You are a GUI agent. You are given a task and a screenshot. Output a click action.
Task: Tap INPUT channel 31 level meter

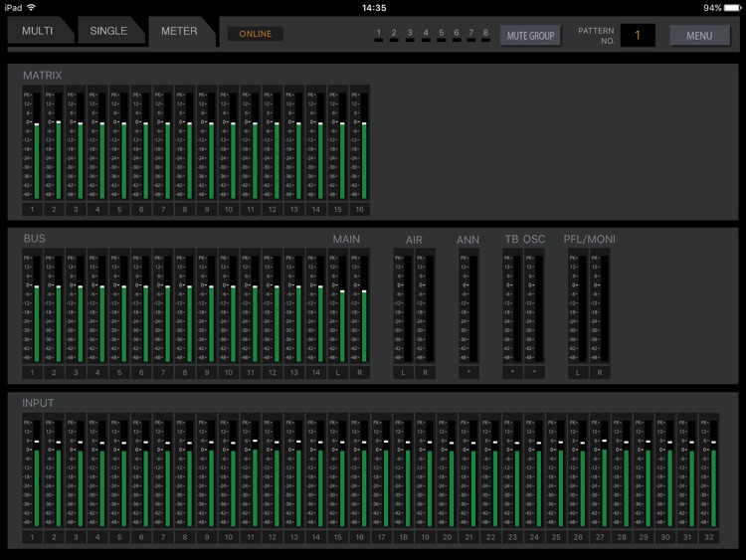point(687,471)
